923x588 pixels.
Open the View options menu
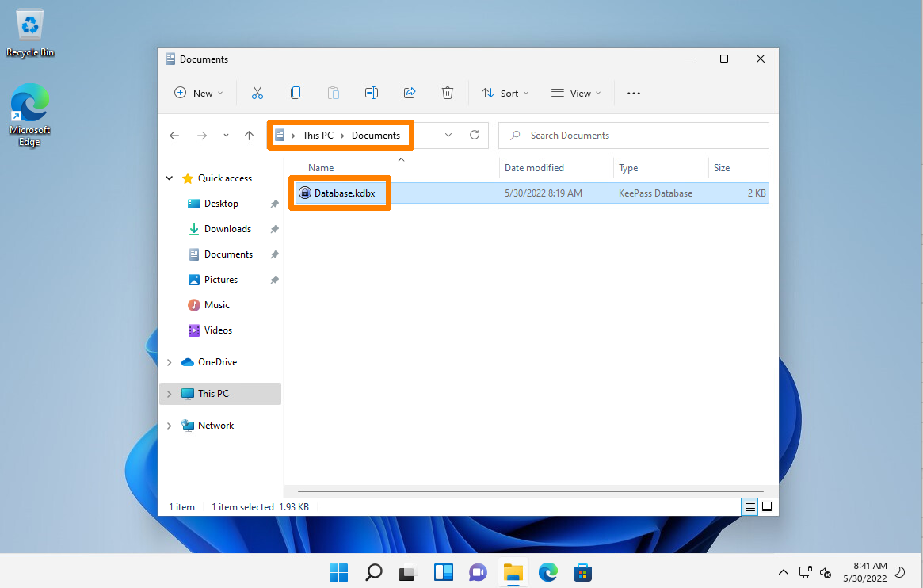(x=576, y=93)
